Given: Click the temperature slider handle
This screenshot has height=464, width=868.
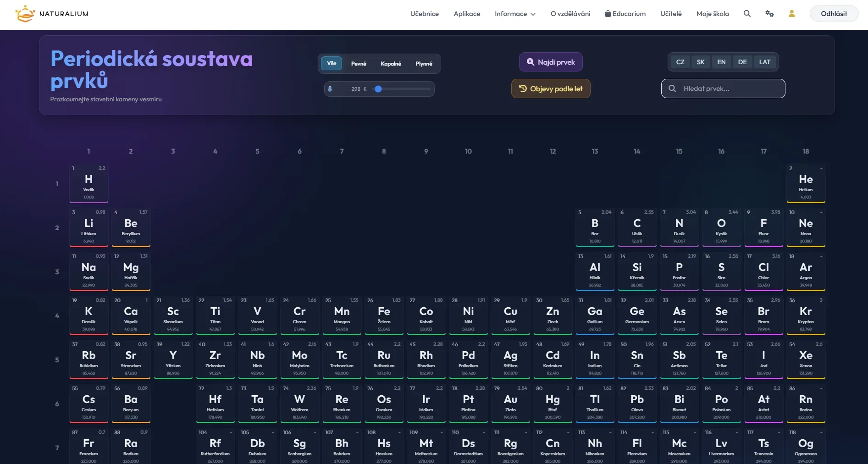Looking at the screenshot, I should point(378,89).
